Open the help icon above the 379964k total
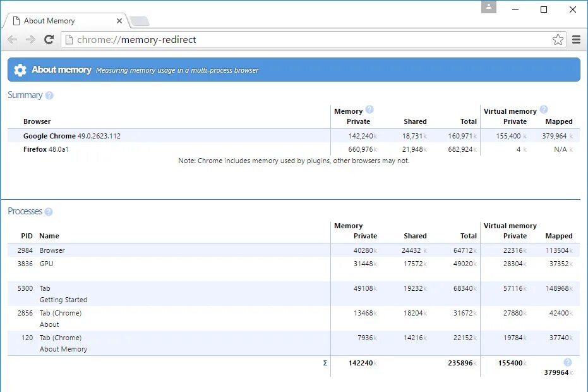The height and width of the screenshot is (392, 588). [x=568, y=362]
